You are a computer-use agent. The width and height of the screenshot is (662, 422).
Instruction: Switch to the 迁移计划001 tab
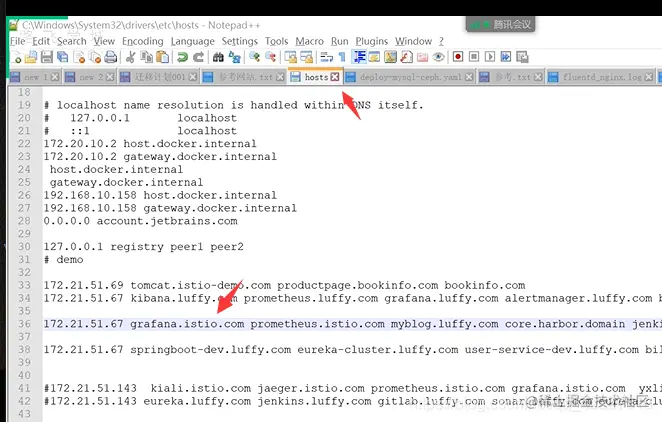[x=160, y=77]
